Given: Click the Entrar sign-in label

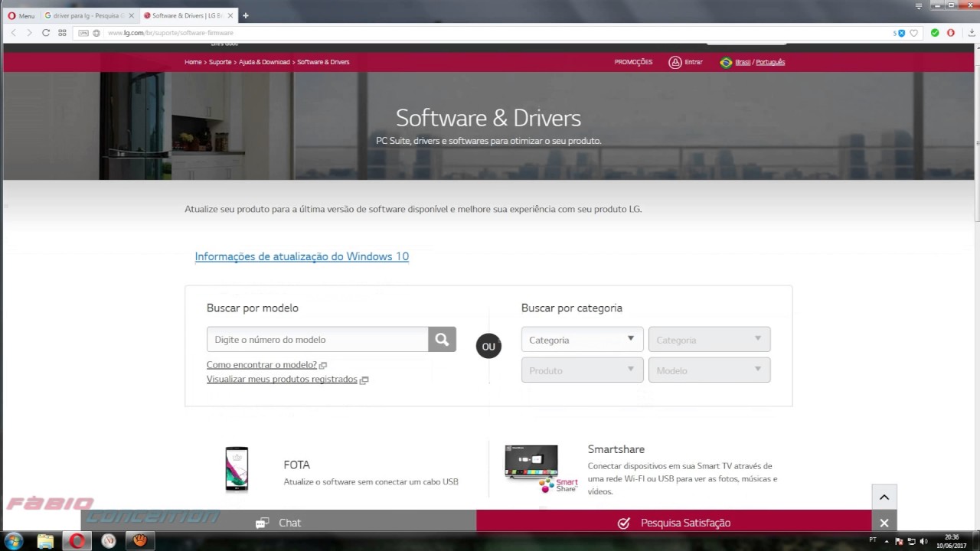Looking at the screenshot, I should (x=694, y=62).
